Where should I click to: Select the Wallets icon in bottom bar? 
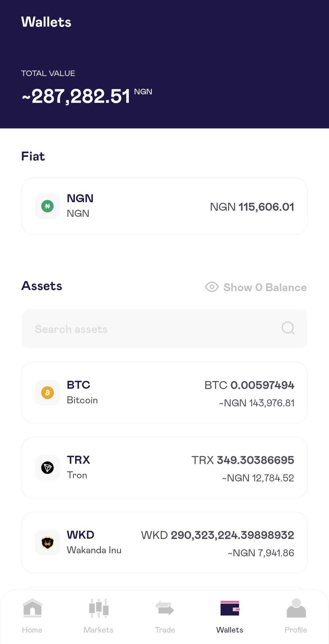(230, 608)
